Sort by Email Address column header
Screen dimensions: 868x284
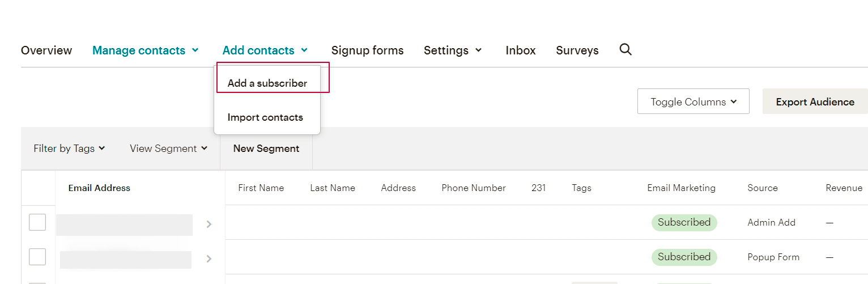pyautogui.click(x=99, y=188)
